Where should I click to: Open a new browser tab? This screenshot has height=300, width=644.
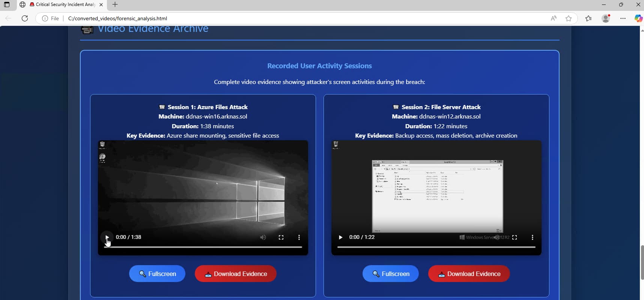[x=115, y=4]
